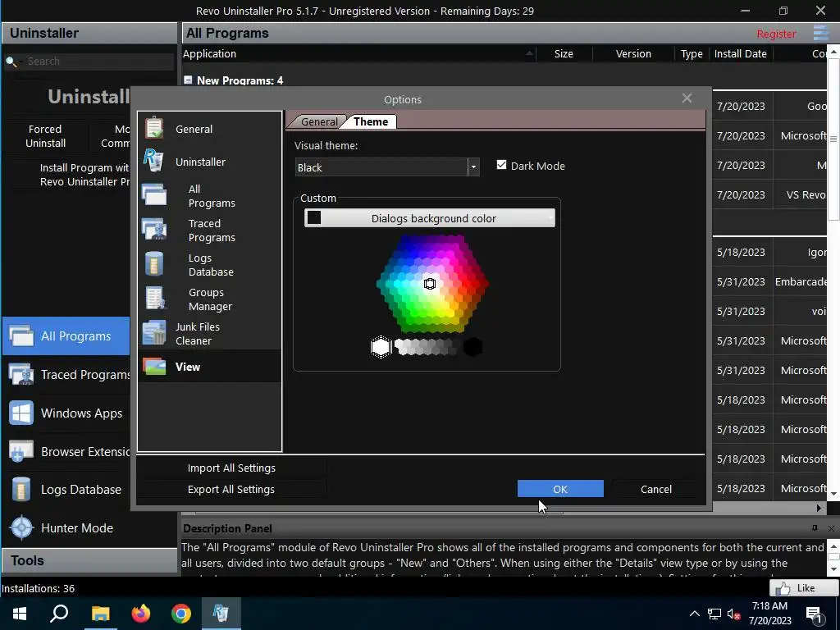
Task: Pick white swatch in grayscale row
Action: pyautogui.click(x=381, y=347)
